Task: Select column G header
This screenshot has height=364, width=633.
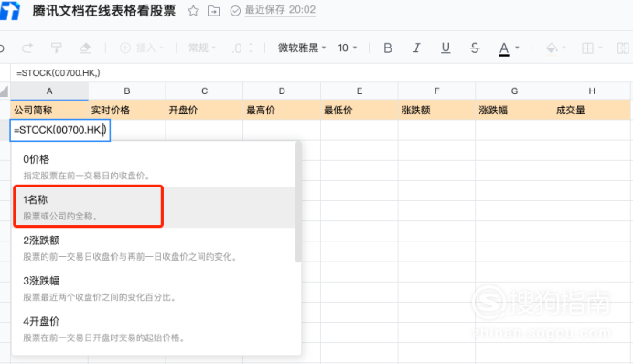Action: click(514, 91)
